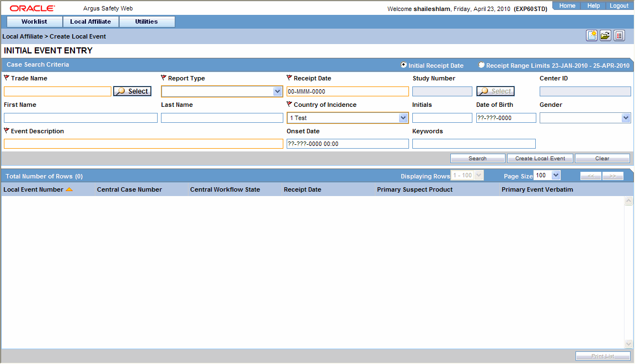Screen dimensions: 635x364
Task: Click the filter funnel icon beside Trade Name
Action: [x=6, y=78]
